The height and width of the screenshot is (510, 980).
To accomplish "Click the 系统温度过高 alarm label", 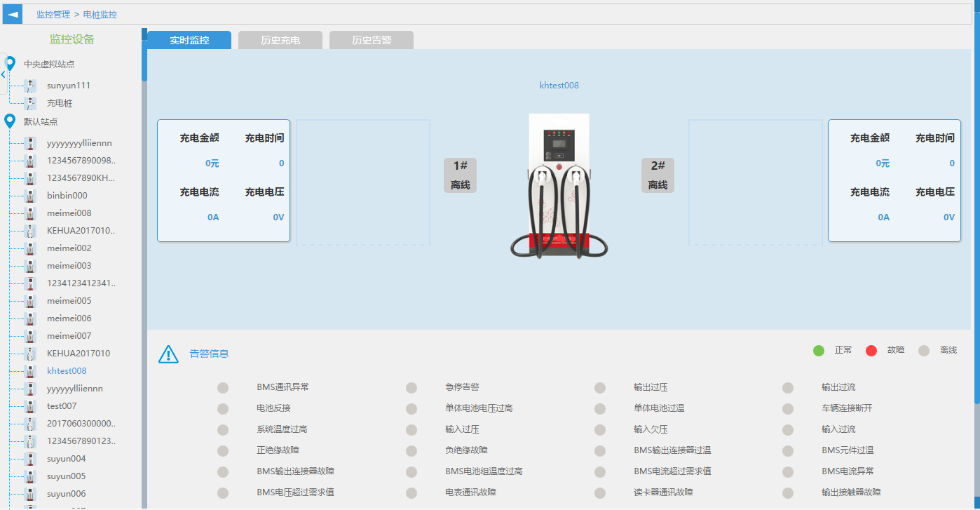I will click(x=282, y=429).
